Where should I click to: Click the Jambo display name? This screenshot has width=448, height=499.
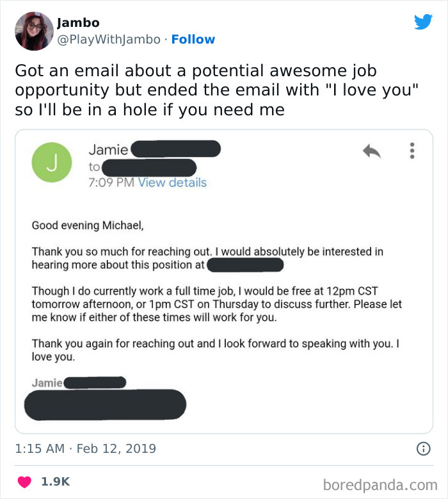click(78, 23)
